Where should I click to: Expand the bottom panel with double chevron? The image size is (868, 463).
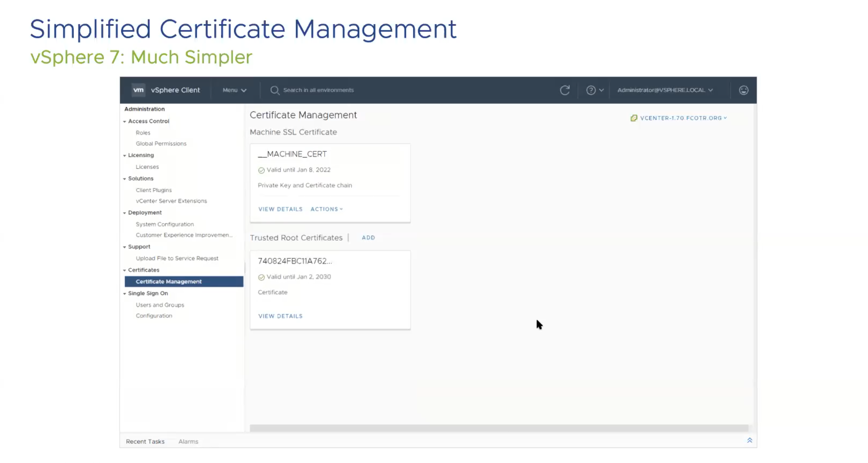tap(749, 440)
